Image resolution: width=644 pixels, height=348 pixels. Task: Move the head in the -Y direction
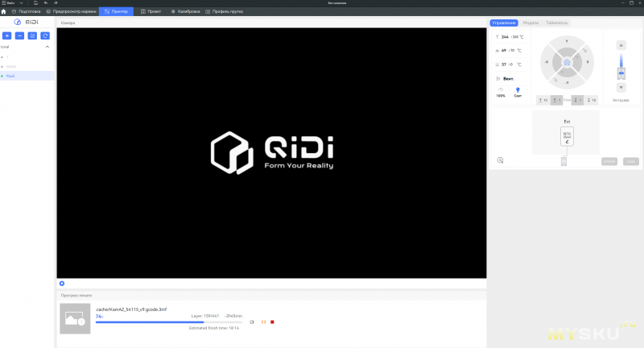(x=567, y=83)
